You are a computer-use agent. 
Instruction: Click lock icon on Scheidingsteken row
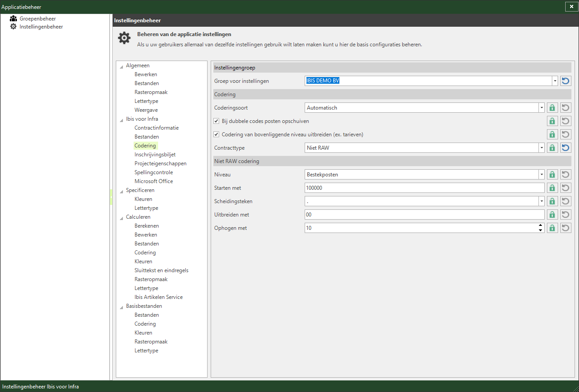(552, 201)
